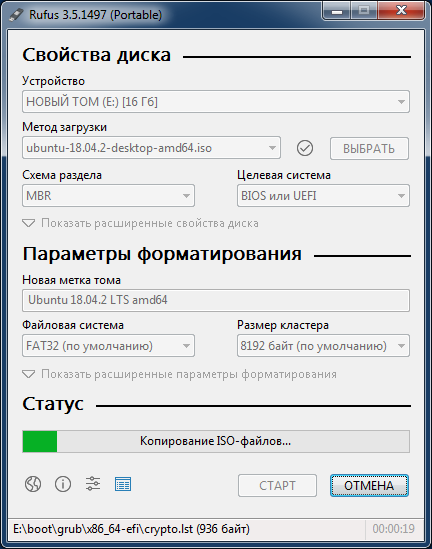Open the Метод загрузки ISO dropdown

[151, 148]
